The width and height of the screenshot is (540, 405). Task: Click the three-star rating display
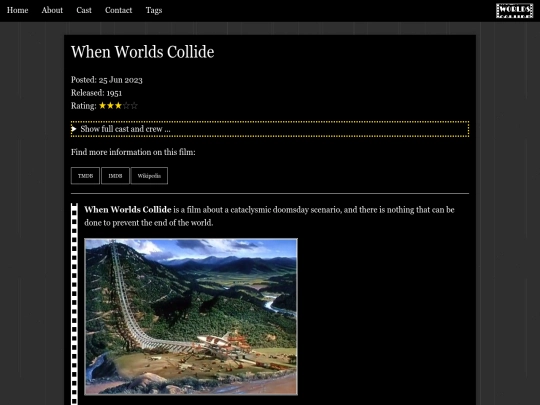click(x=118, y=106)
